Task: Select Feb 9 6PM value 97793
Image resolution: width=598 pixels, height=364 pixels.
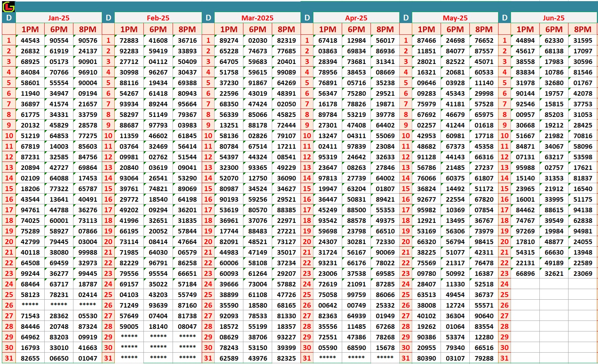Action: pos(158,125)
